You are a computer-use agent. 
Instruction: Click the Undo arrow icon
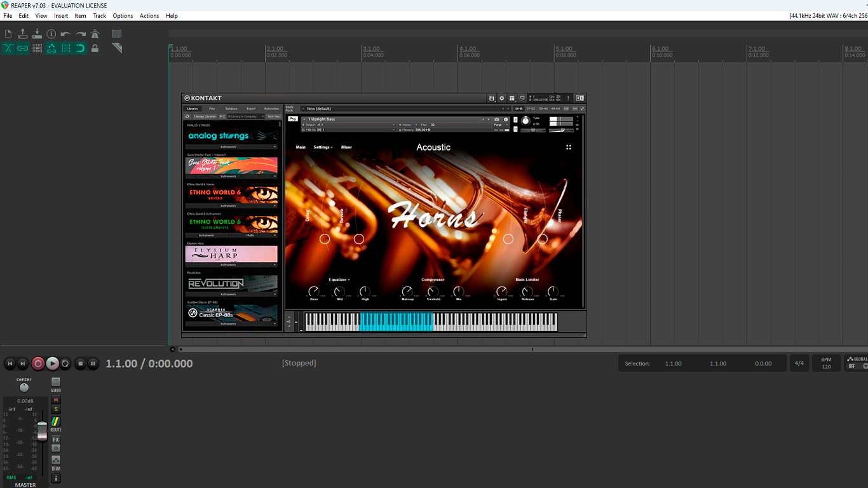[65, 34]
